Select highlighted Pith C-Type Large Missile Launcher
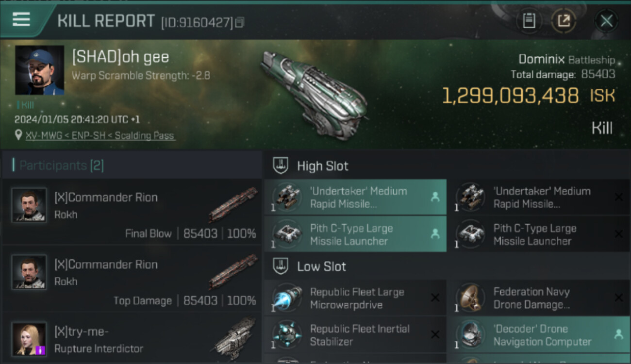The width and height of the screenshot is (631, 364). pos(355,234)
